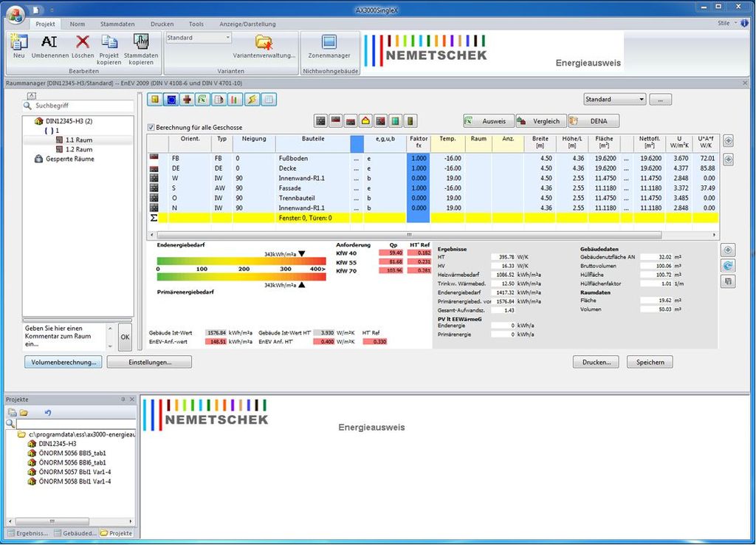
Task: Click the Ausweis button
Action: (488, 121)
